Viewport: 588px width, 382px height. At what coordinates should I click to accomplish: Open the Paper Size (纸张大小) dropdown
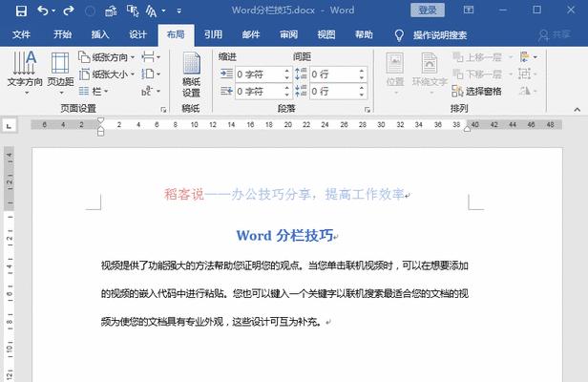(x=107, y=74)
